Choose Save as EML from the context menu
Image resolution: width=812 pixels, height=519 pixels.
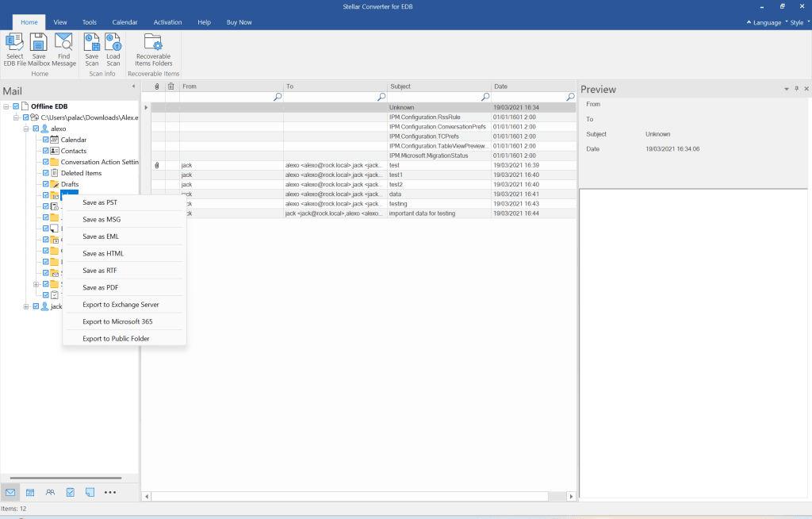coord(124,236)
